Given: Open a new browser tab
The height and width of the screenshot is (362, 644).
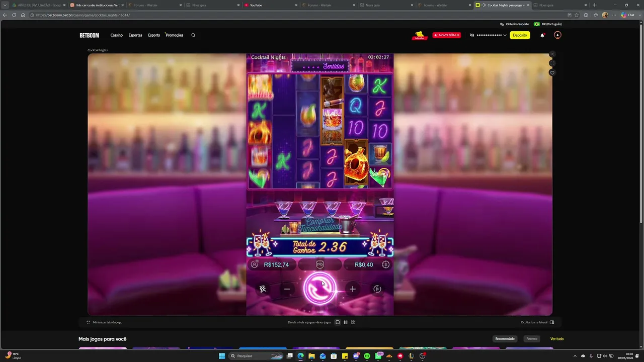Looking at the screenshot, I should (595, 5).
